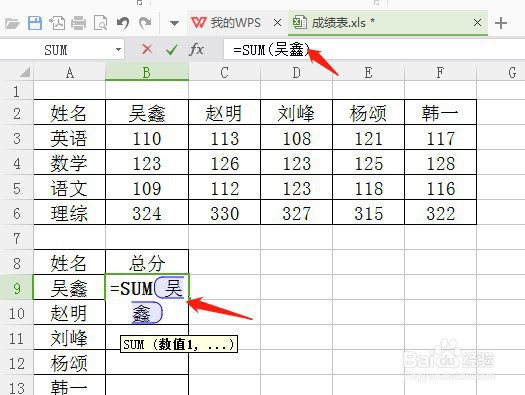This screenshot has width=525, height=395.
Task: Click the cell with value 126
Action: [225, 162]
